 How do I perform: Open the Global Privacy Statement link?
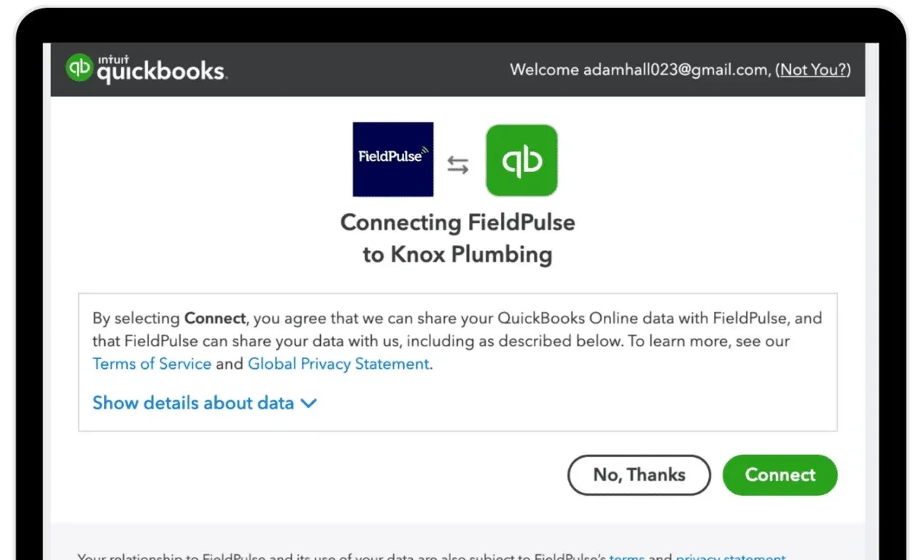coord(338,364)
